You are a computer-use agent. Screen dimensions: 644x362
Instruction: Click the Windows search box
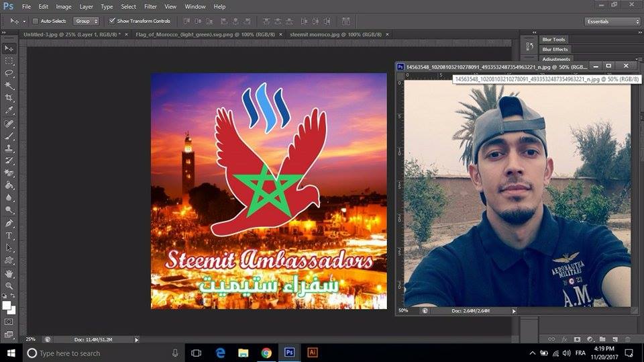pyautogui.click(x=103, y=353)
